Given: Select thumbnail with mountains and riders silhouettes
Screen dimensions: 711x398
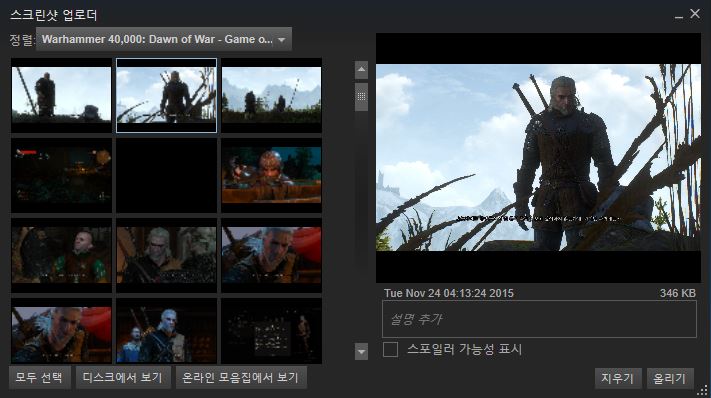Looking at the screenshot, I should [272, 95].
